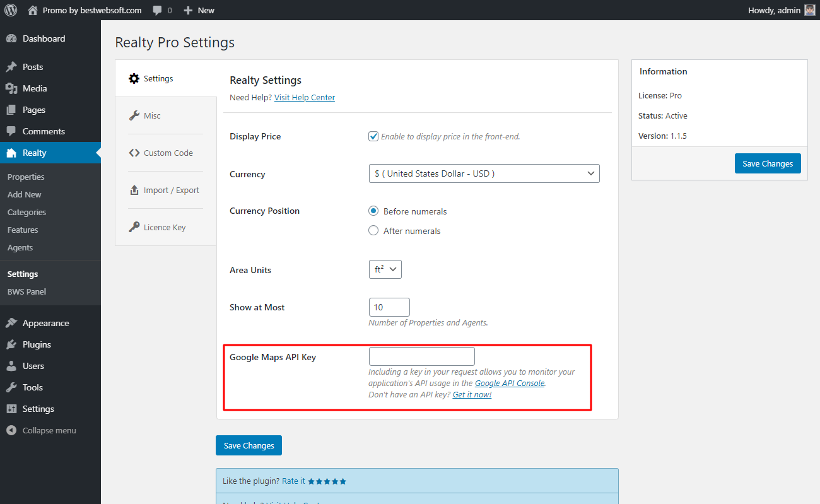Click the 'Status: Active' text

point(663,115)
